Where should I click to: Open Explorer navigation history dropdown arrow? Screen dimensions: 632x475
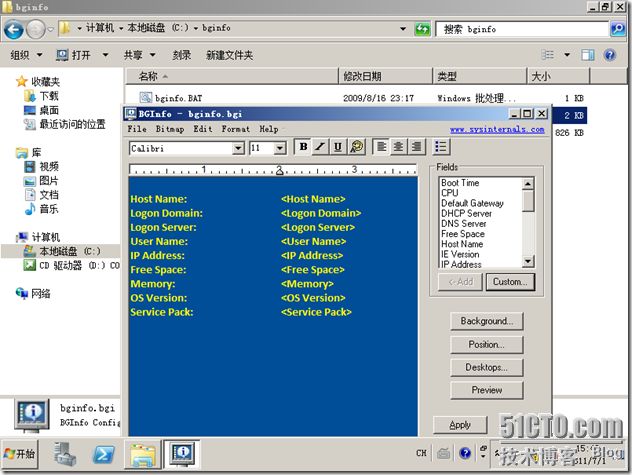coord(50,29)
